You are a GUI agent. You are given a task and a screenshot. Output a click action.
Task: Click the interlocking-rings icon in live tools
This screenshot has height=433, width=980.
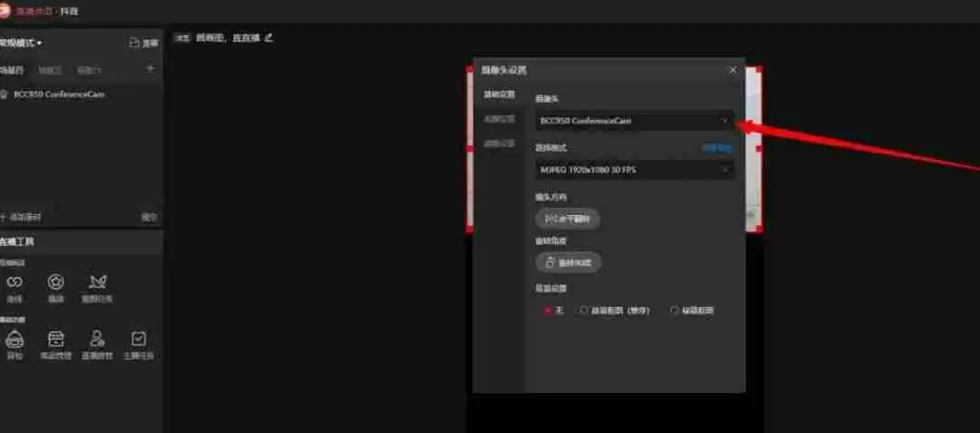click(15, 282)
